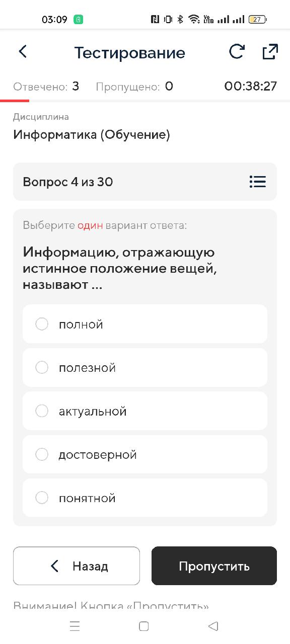The height and width of the screenshot is (644, 290).
Task: Tap the battery indicator in status bar
Action: 258,20
